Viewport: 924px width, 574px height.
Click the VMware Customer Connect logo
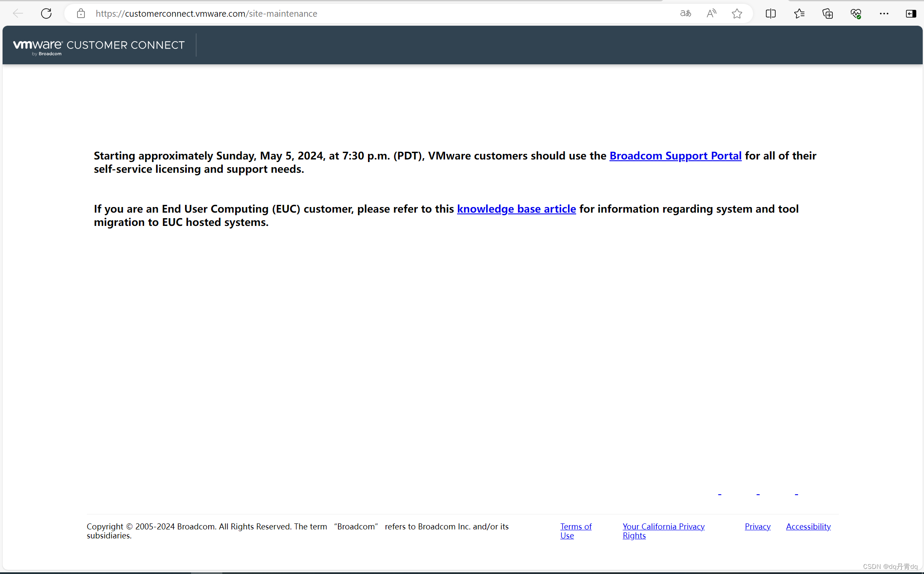coord(99,45)
